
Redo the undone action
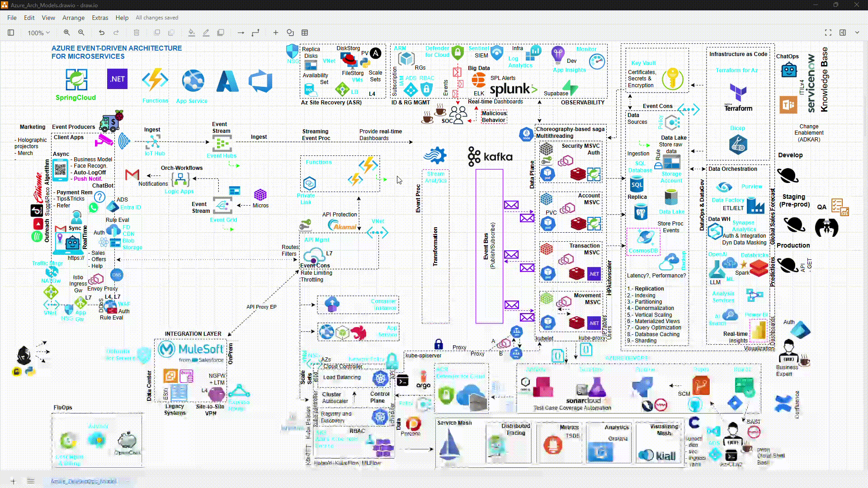tap(116, 33)
